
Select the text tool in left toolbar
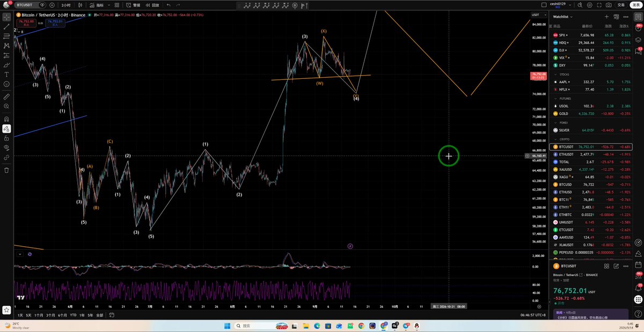6,74
